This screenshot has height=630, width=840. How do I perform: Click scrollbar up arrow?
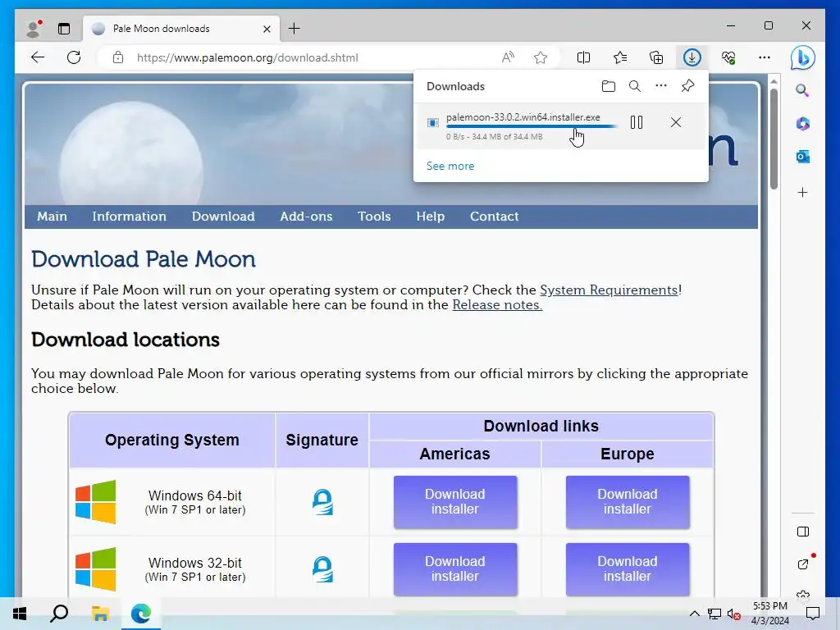point(774,81)
